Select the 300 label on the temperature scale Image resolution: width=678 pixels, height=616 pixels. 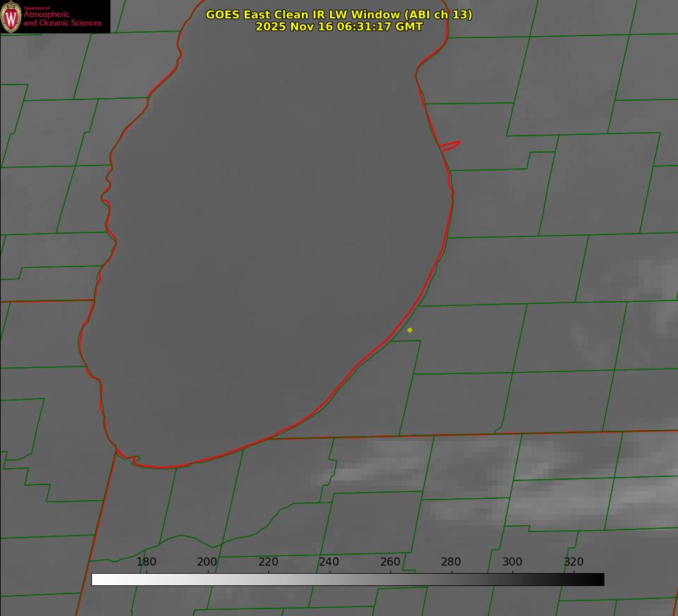(512, 561)
